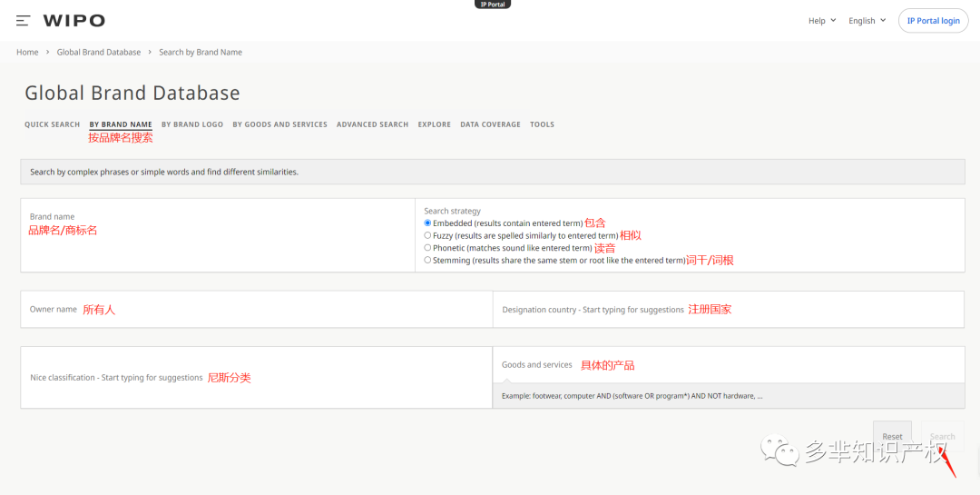Click IP Portal login button
The width and height of the screenshot is (980, 495).
point(933,21)
